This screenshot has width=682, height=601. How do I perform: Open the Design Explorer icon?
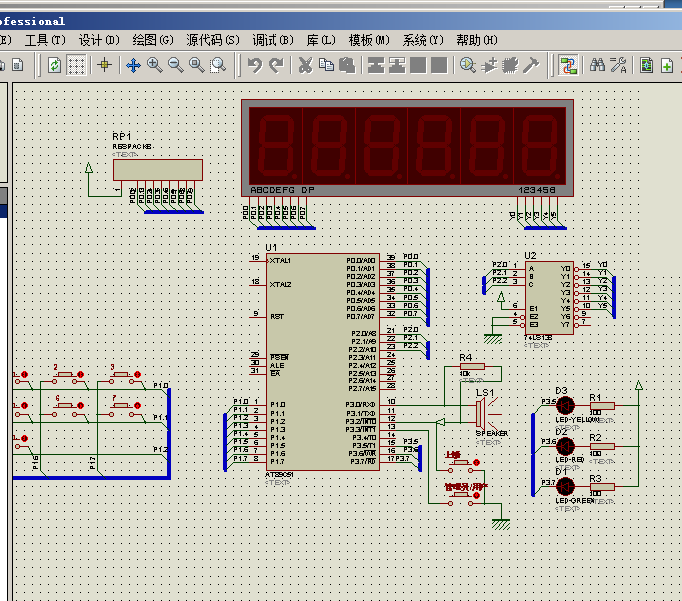[x=647, y=65]
